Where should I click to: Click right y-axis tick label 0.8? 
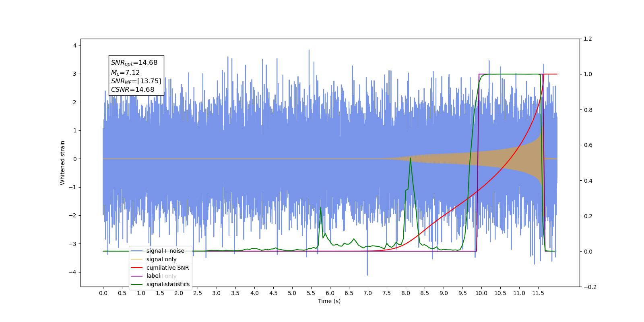(588, 110)
